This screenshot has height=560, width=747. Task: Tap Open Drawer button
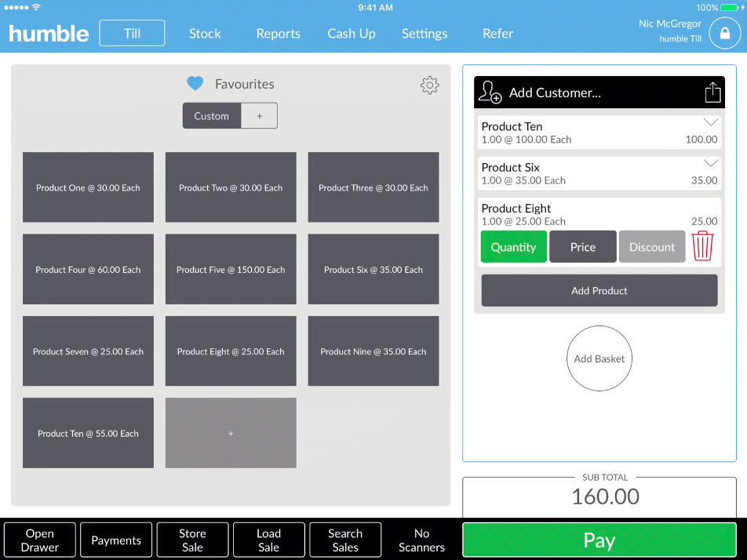[40, 540]
